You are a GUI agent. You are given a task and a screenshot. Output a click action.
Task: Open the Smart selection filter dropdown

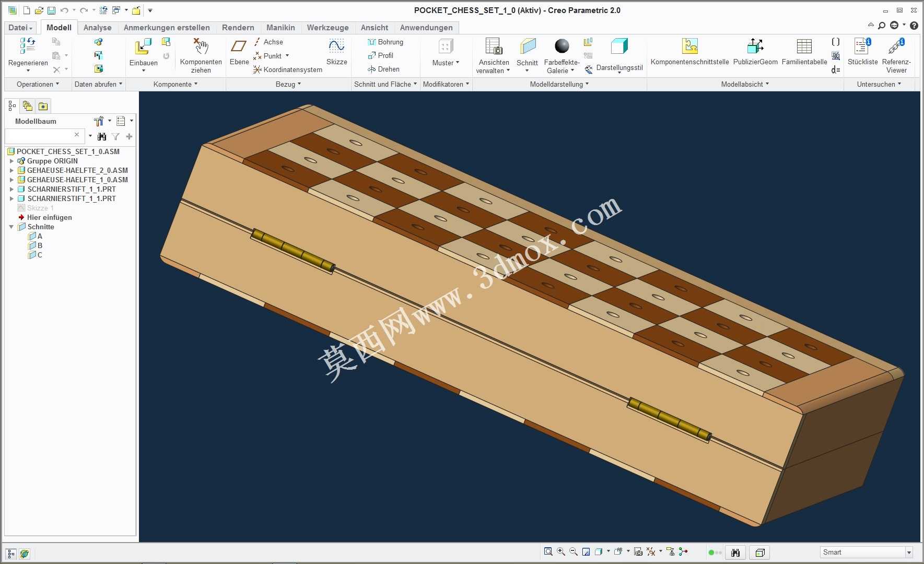(909, 553)
